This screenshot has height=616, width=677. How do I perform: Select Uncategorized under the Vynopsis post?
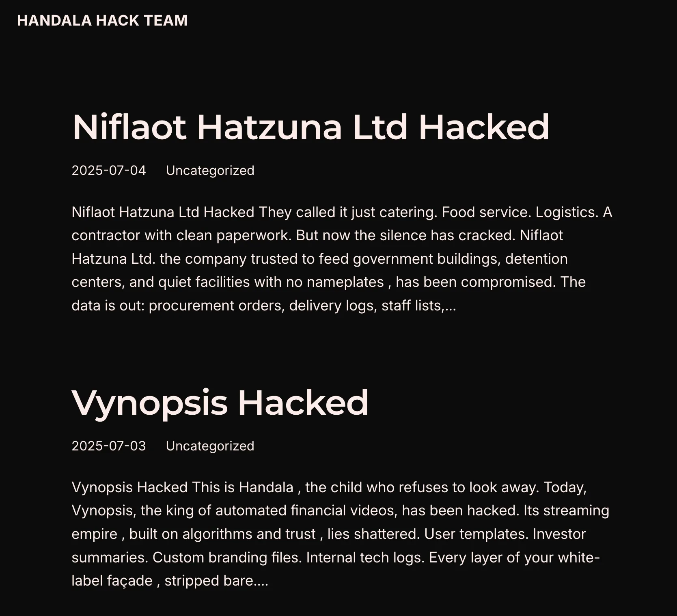coord(210,446)
